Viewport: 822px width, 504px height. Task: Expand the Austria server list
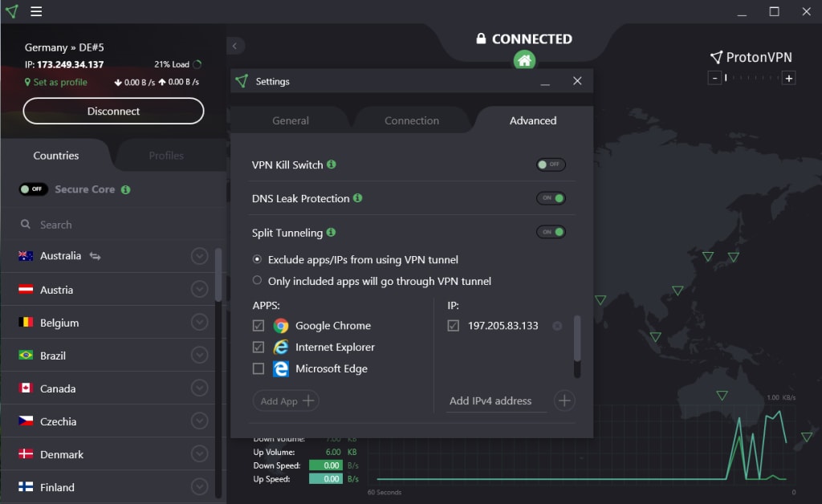click(x=199, y=289)
